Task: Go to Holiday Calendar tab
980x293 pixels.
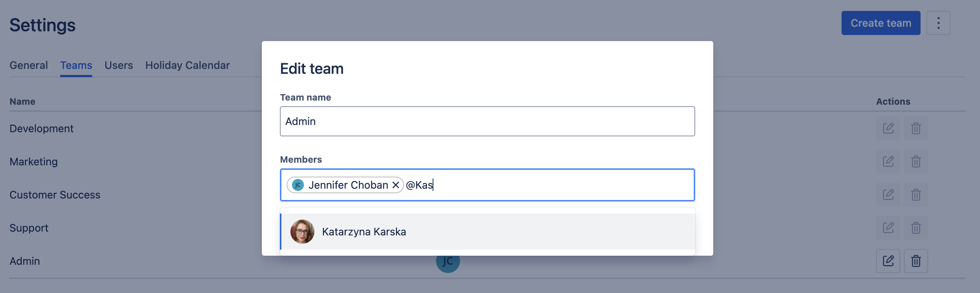Action: point(187,65)
